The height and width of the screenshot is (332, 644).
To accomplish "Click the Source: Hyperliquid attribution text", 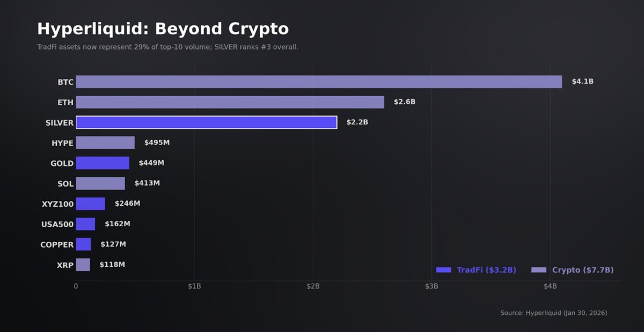I will point(553,313).
